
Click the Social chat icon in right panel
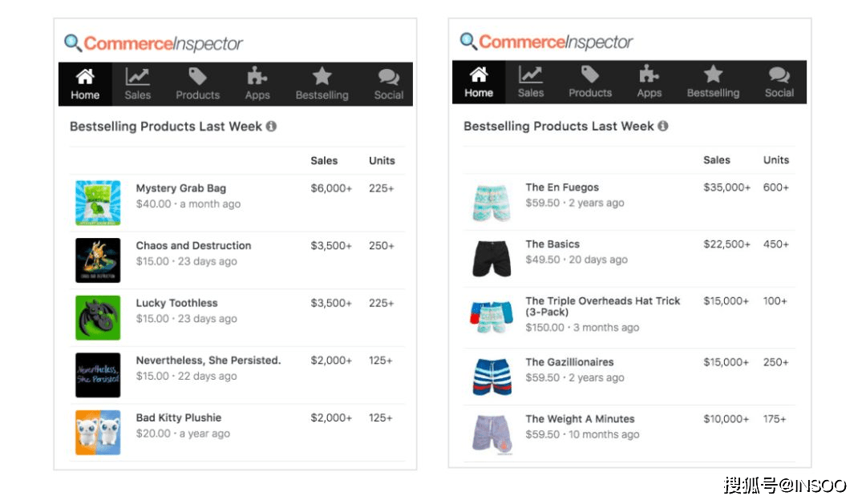click(x=779, y=75)
